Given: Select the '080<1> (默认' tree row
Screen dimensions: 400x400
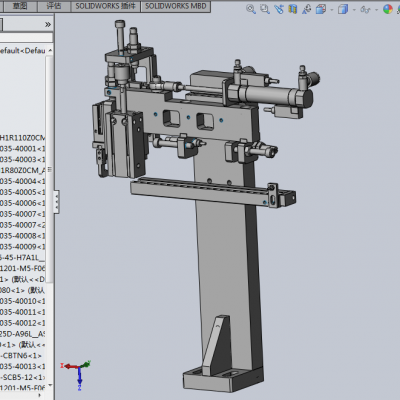Looking at the screenshot, I should [23, 290].
